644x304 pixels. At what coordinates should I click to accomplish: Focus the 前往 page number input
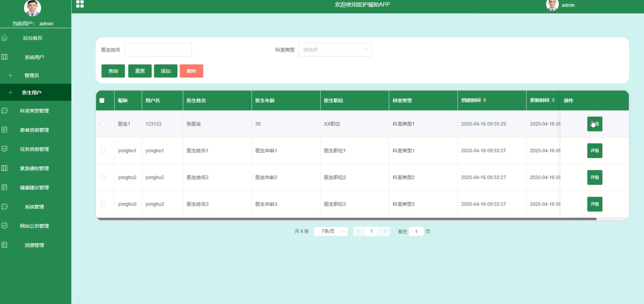(x=416, y=231)
